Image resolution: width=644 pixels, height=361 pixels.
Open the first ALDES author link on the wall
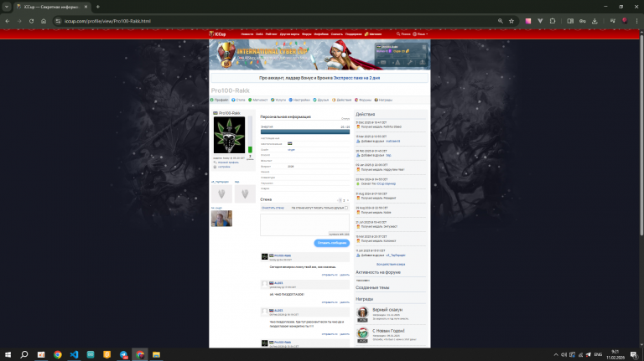pos(278,283)
